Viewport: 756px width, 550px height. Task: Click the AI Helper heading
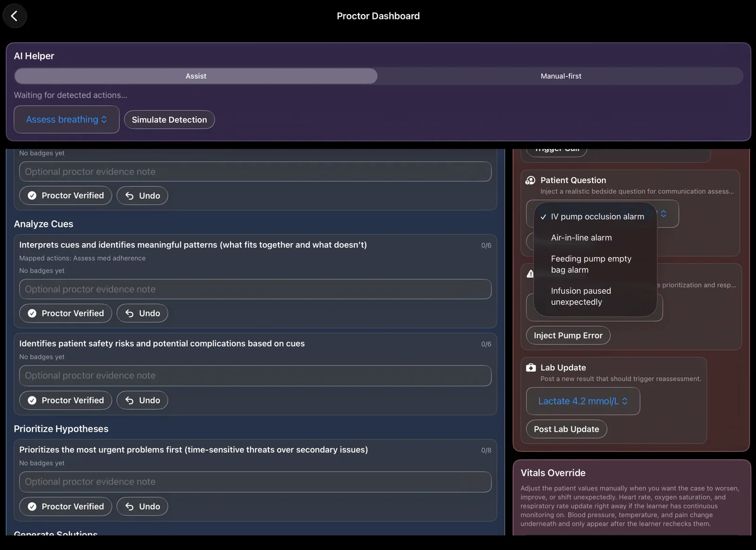coord(34,56)
